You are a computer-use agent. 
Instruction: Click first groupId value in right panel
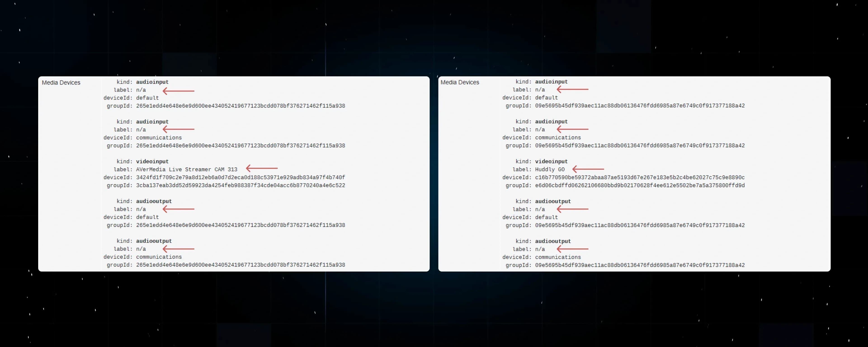click(639, 106)
